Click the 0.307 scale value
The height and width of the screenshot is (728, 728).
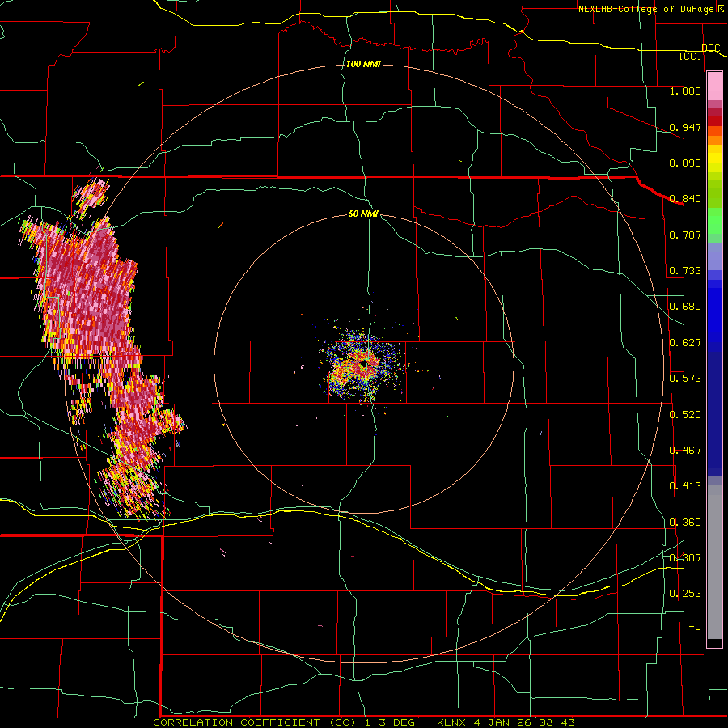(685, 558)
